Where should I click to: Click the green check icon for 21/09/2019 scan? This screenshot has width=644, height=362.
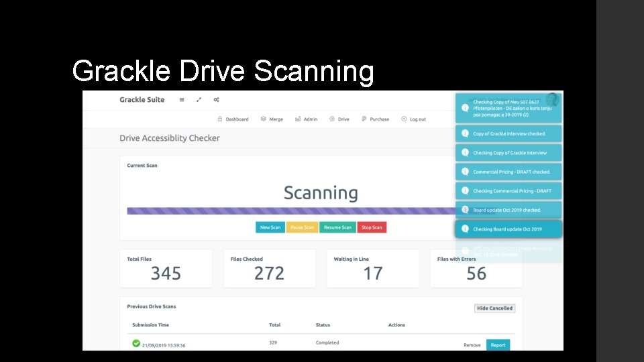[136, 343]
